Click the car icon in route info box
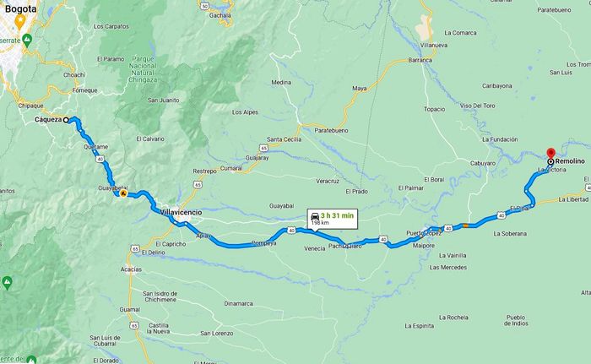591x364 pixels. click(x=315, y=216)
